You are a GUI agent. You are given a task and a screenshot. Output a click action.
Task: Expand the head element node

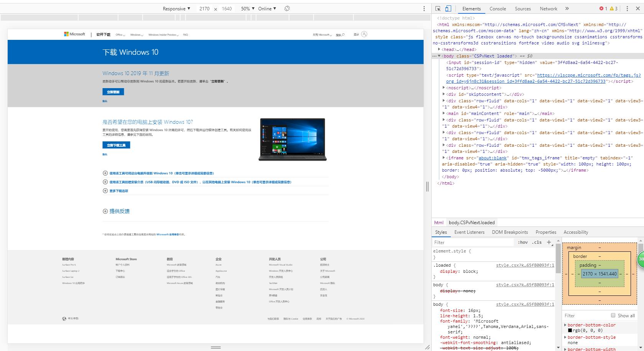(x=439, y=49)
